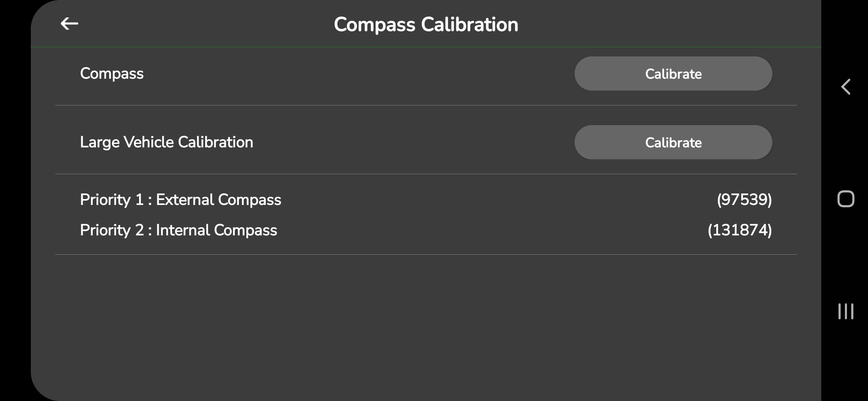Tap blank header space between arrow and title
This screenshot has width=868, height=401.
(x=204, y=25)
